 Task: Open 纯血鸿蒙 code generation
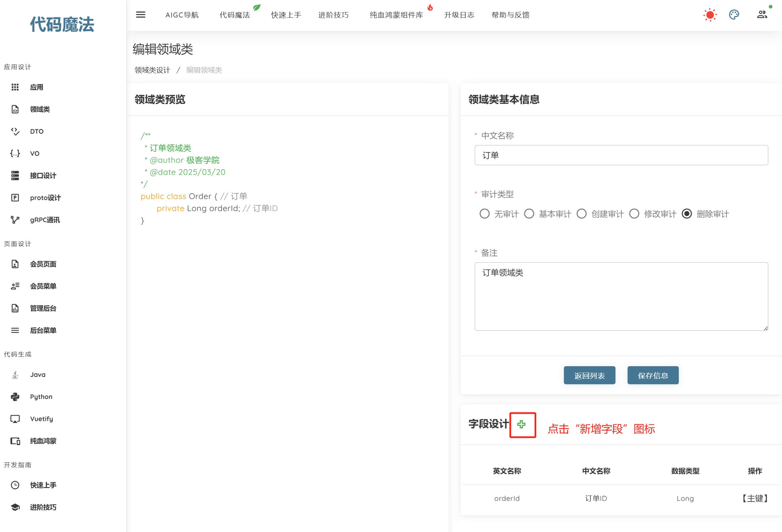43,441
